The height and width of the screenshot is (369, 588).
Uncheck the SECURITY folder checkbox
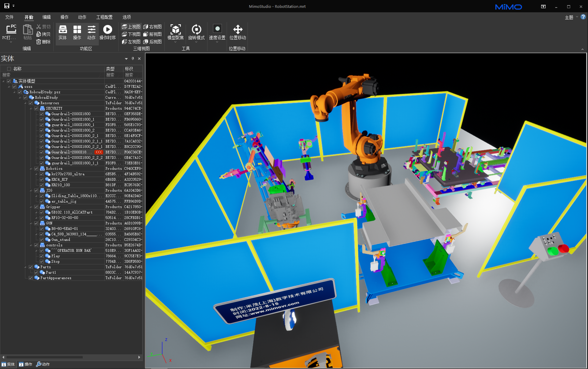(x=36, y=109)
